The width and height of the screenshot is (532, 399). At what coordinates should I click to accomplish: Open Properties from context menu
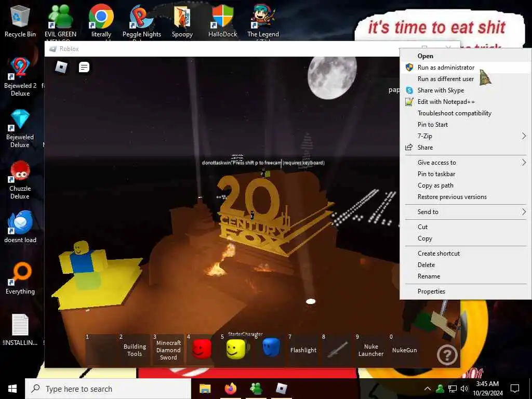click(465, 291)
